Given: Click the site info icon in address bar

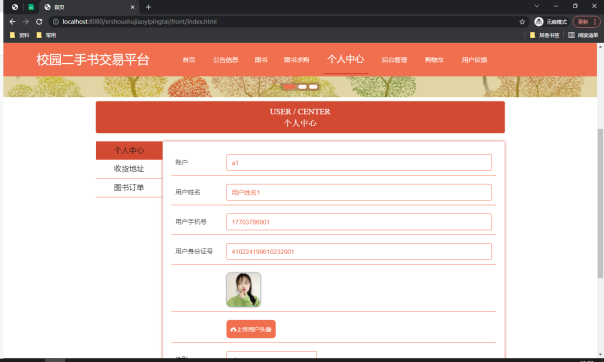Looking at the screenshot, I should (x=56, y=22).
